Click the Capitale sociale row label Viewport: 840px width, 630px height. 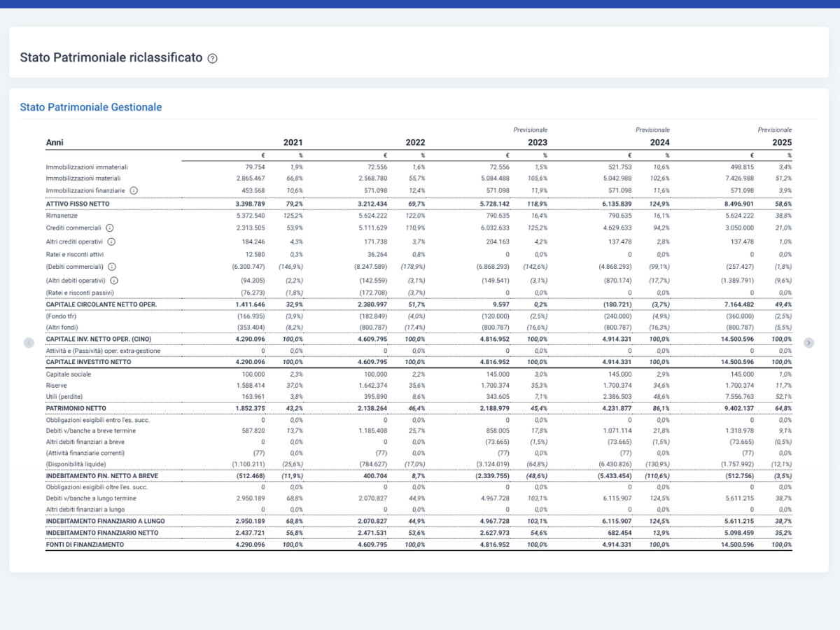[x=68, y=374]
